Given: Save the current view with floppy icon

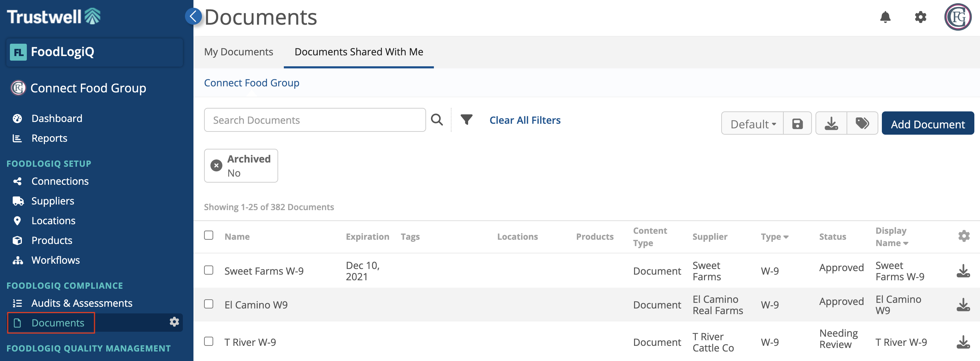Looking at the screenshot, I should [797, 123].
